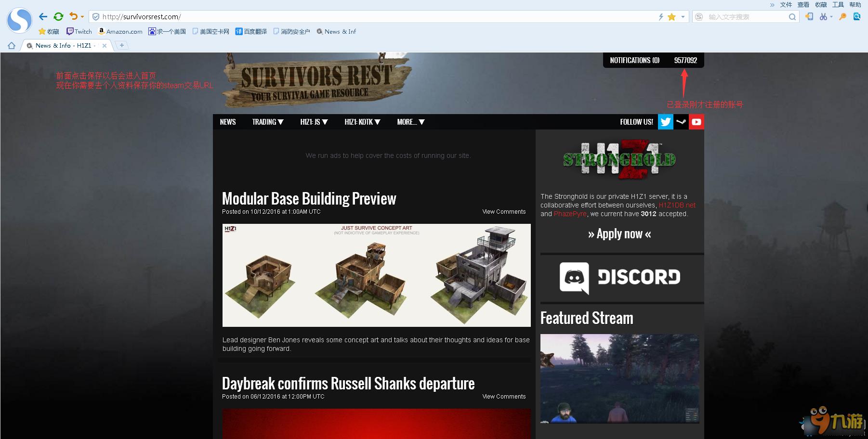868x439 pixels.
Task: Click the Steam group icon
Action: click(681, 122)
